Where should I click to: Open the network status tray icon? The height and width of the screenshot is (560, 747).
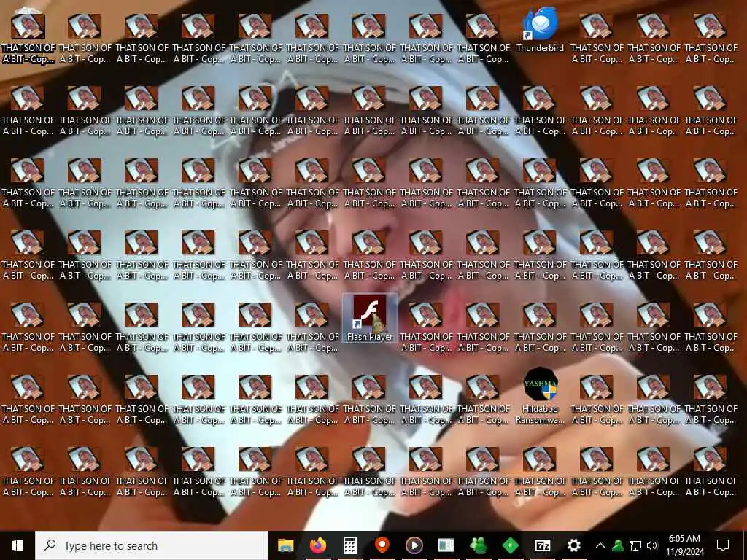click(635, 545)
